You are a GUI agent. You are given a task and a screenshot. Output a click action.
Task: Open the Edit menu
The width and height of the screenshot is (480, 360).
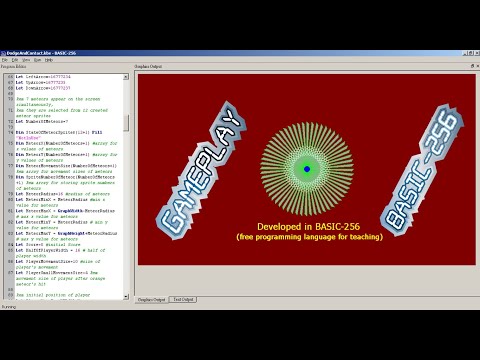point(15,60)
